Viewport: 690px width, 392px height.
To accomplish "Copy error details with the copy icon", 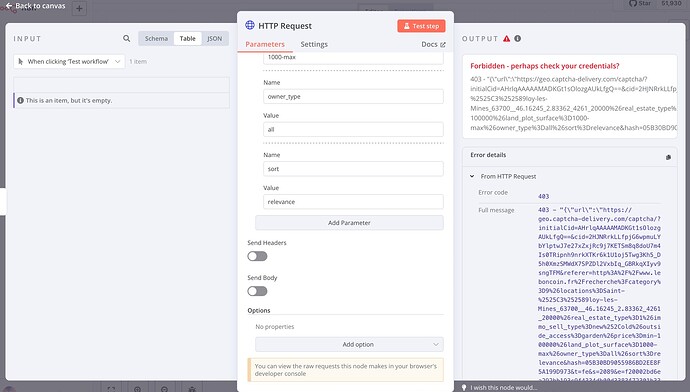I will pos(668,157).
